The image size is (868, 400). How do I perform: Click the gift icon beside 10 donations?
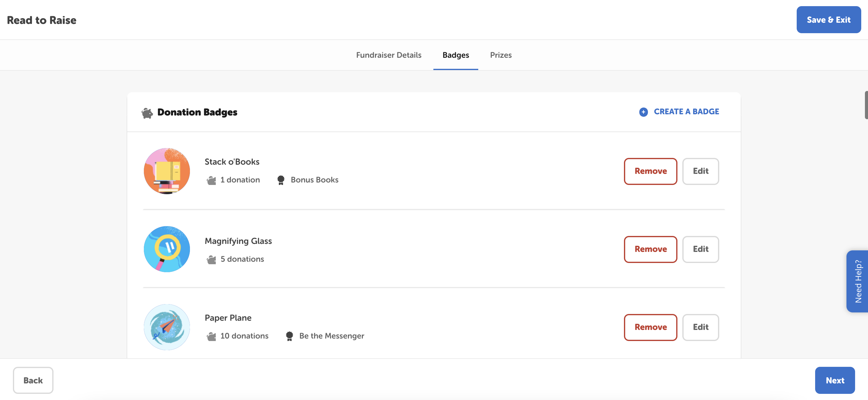click(211, 336)
